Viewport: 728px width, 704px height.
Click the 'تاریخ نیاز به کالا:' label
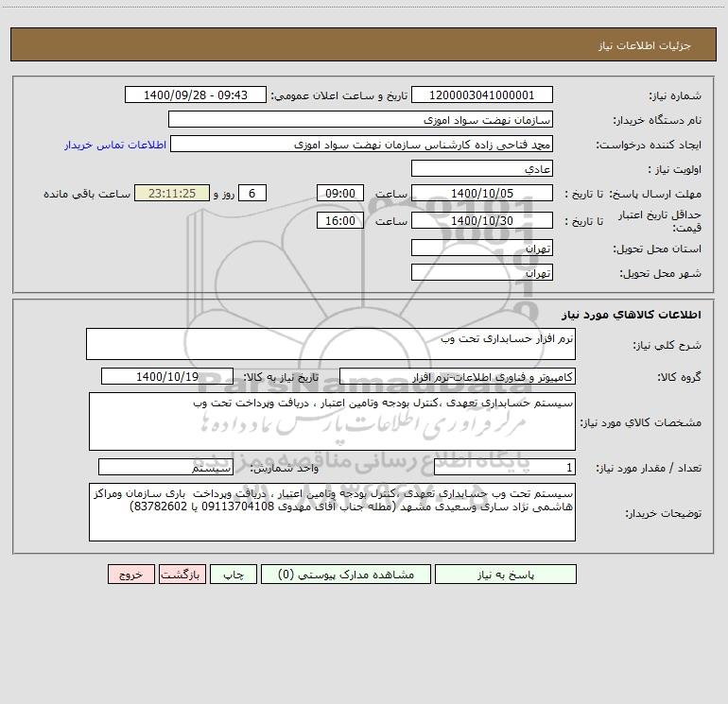[281, 377]
